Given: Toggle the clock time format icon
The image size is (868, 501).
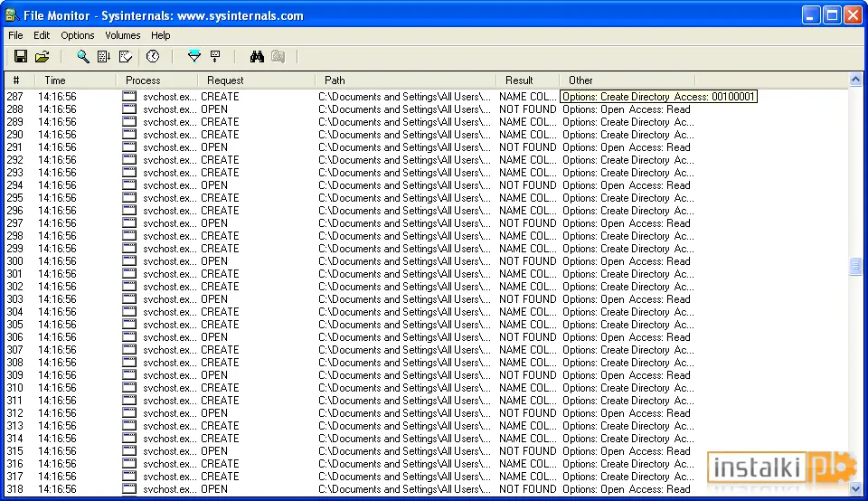Looking at the screenshot, I should tap(153, 56).
